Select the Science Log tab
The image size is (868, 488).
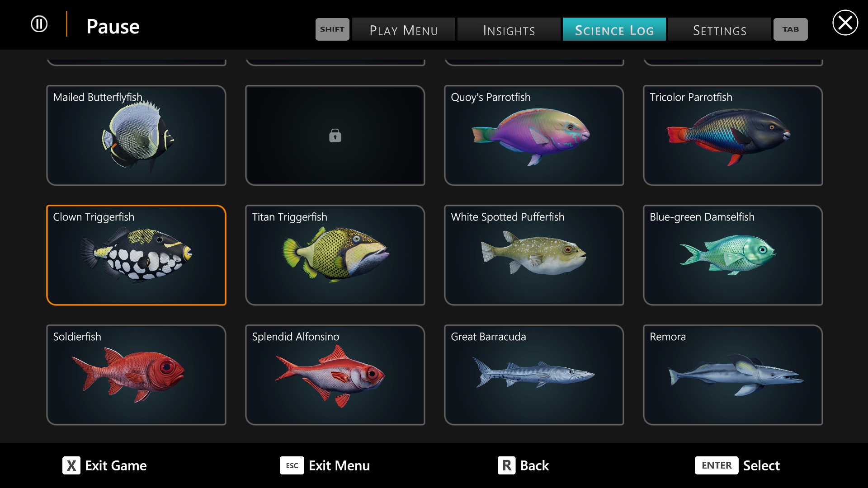614,29
